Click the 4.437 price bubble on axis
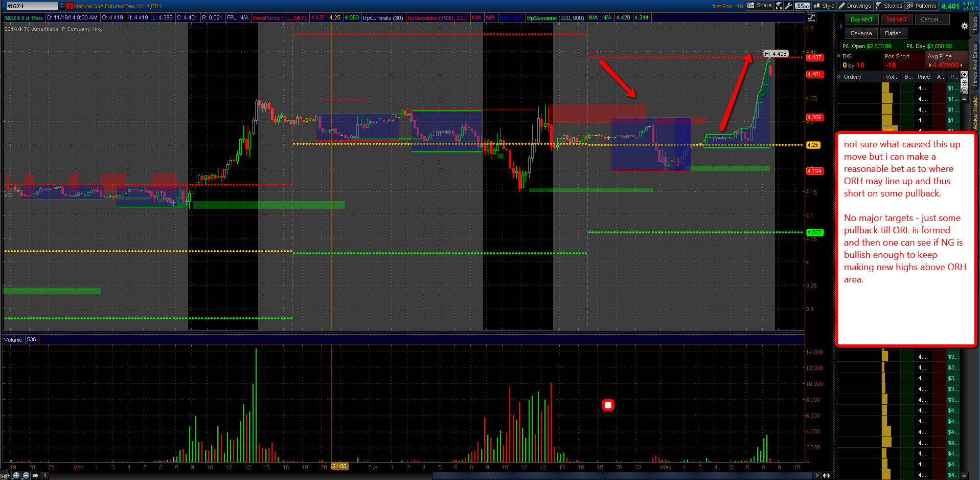 [814, 57]
